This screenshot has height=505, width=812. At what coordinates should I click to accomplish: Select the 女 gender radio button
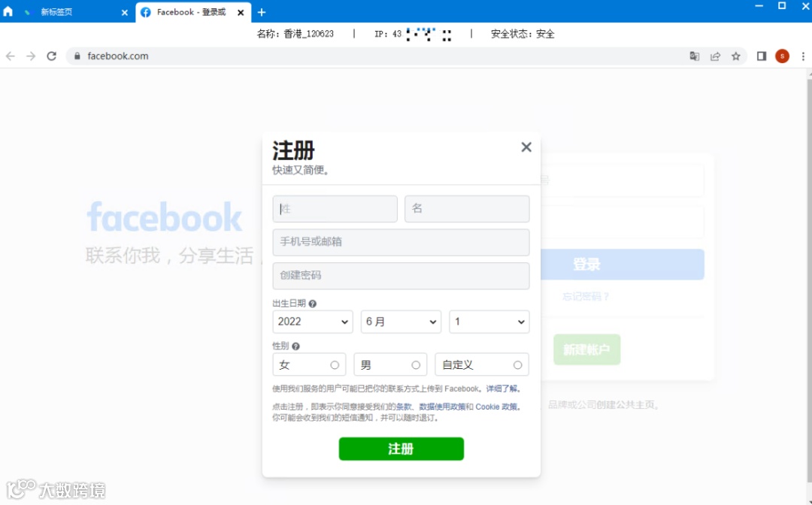pyautogui.click(x=335, y=364)
